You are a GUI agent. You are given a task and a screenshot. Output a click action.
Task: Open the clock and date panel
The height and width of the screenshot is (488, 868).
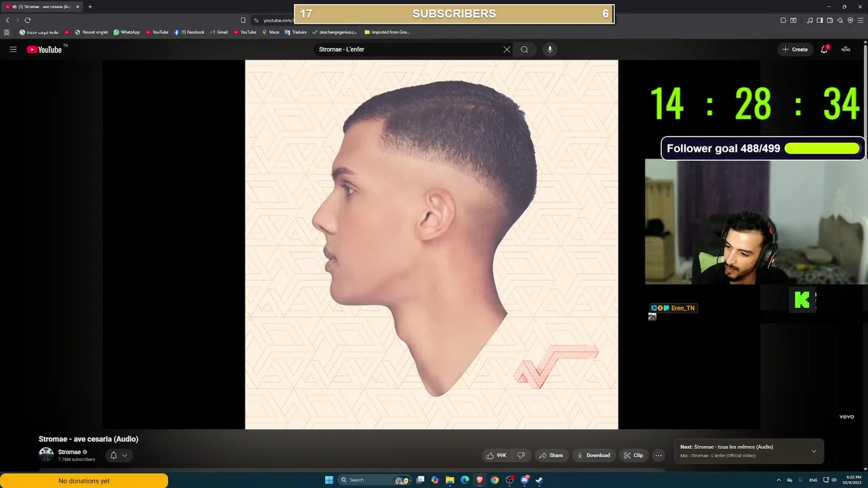point(854,480)
